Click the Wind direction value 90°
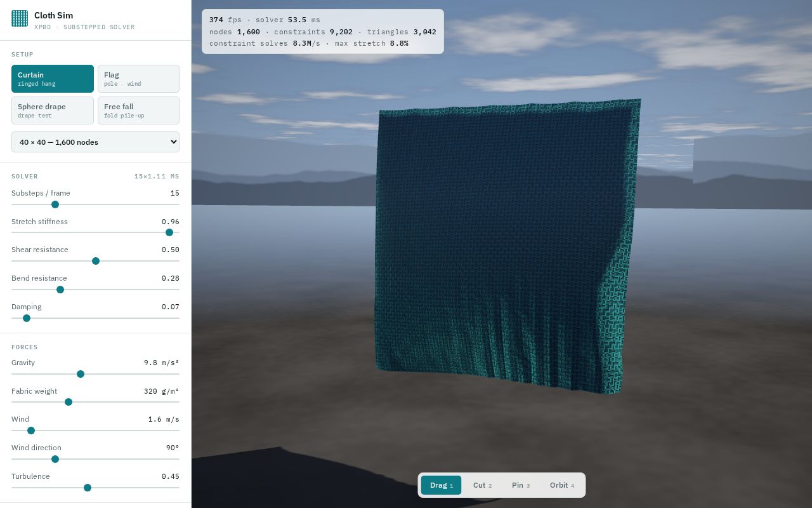 [x=173, y=448]
